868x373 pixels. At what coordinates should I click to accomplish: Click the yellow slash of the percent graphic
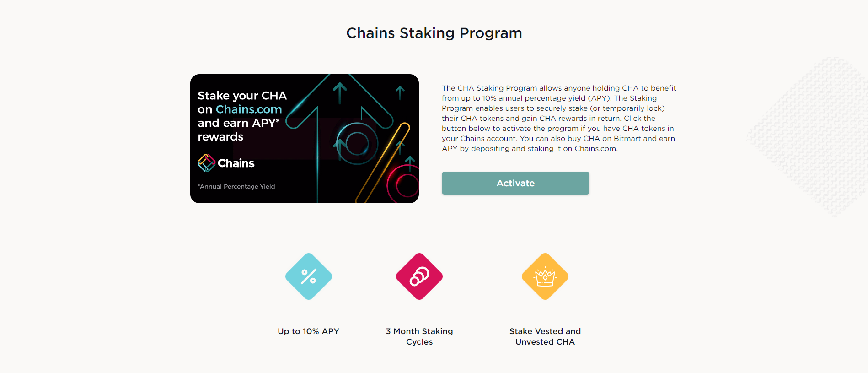383,162
